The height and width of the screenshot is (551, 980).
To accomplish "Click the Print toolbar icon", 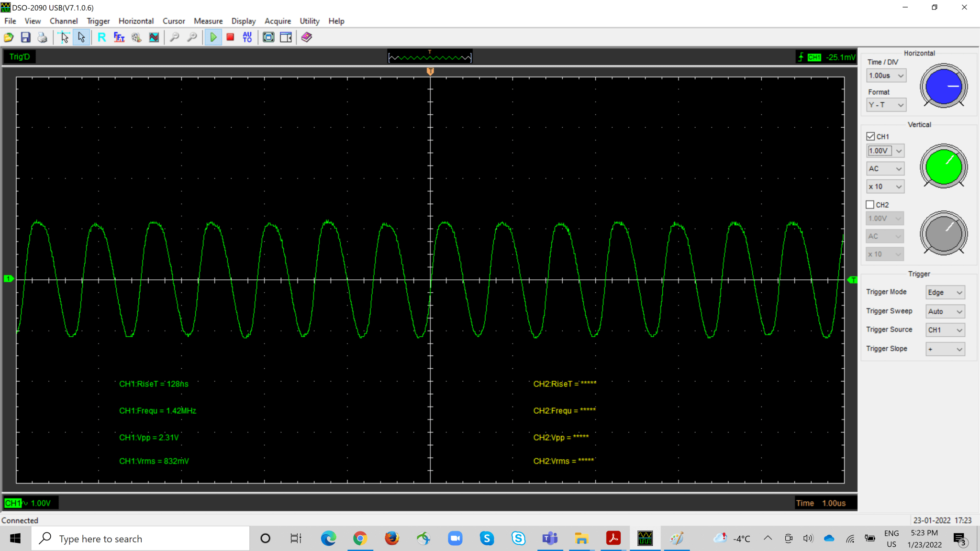I will 43,37.
